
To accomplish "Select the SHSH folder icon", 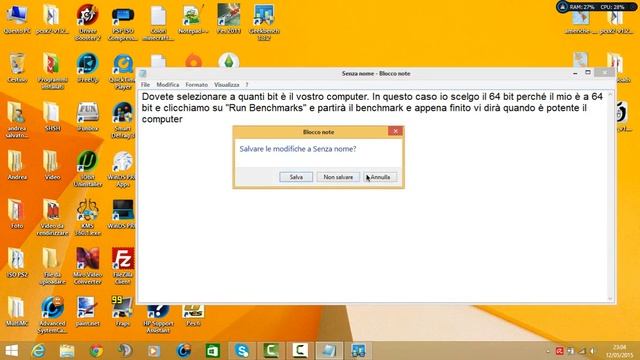I will 52,117.
